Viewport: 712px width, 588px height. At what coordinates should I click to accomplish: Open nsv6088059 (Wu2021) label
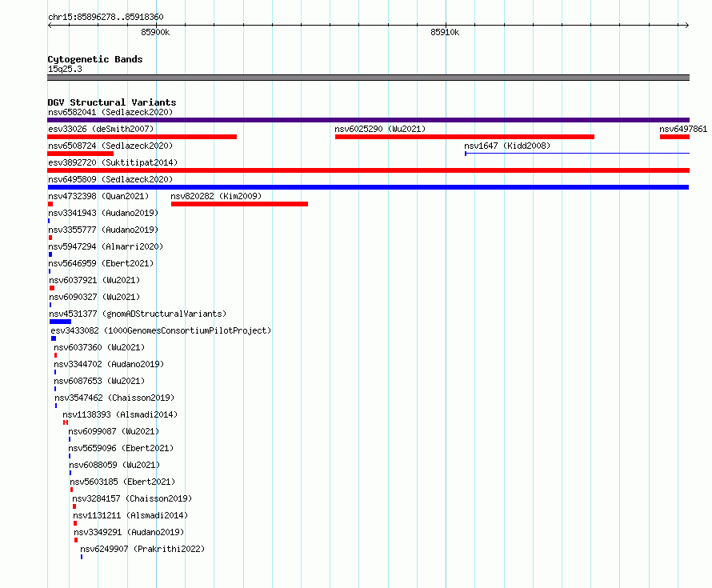point(114,465)
